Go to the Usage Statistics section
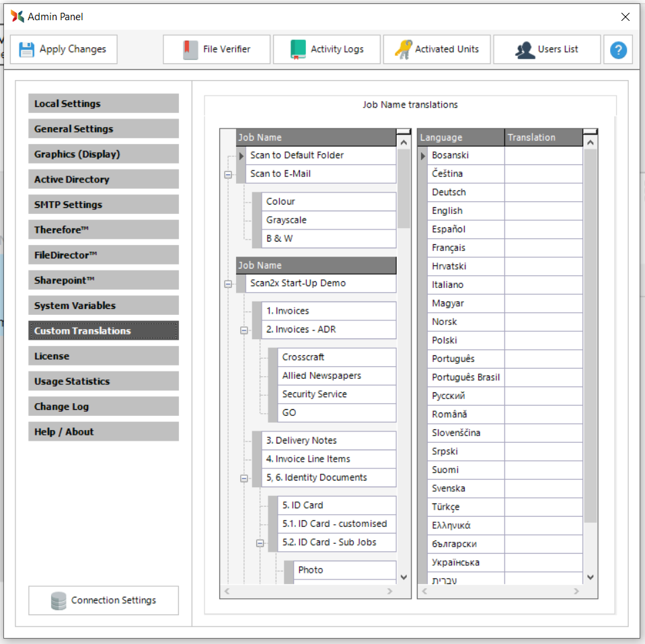The height and width of the screenshot is (644, 645). coord(104,382)
